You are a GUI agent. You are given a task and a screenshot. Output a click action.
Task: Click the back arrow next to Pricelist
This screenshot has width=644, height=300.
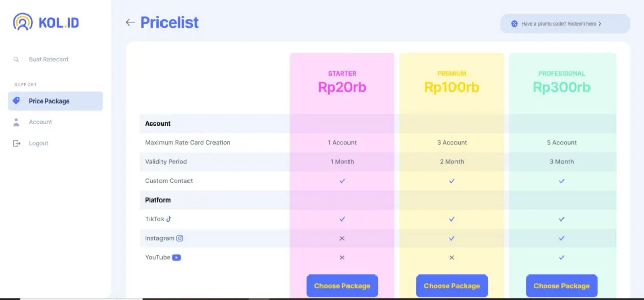tap(130, 22)
